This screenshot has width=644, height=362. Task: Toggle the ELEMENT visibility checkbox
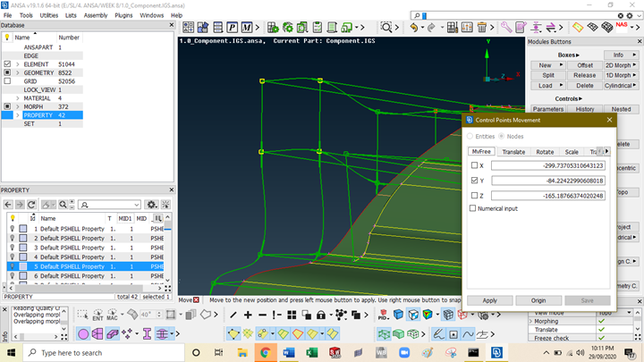click(x=7, y=64)
